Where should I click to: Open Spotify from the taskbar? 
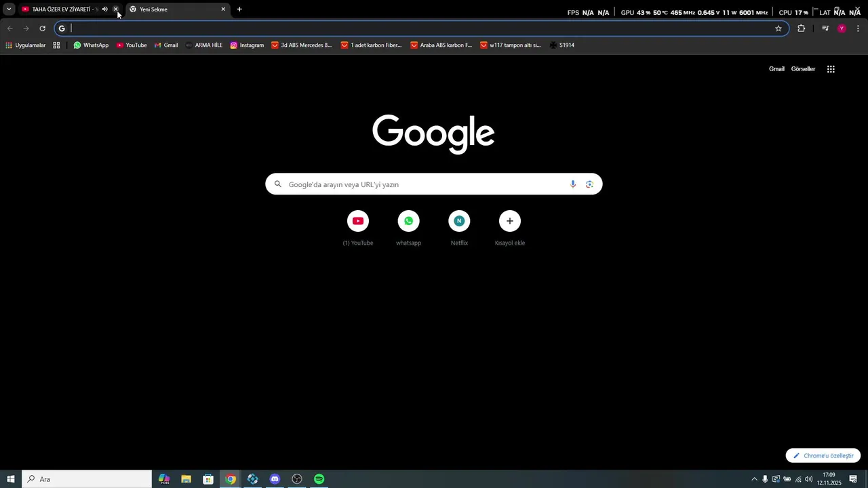(x=319, y=479)
